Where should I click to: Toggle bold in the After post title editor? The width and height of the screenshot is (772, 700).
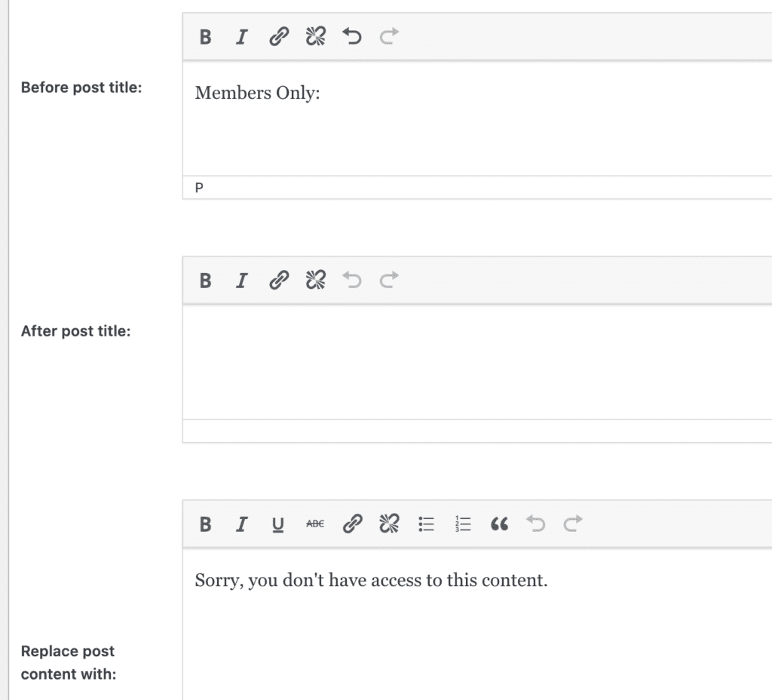tap(204, 279)
